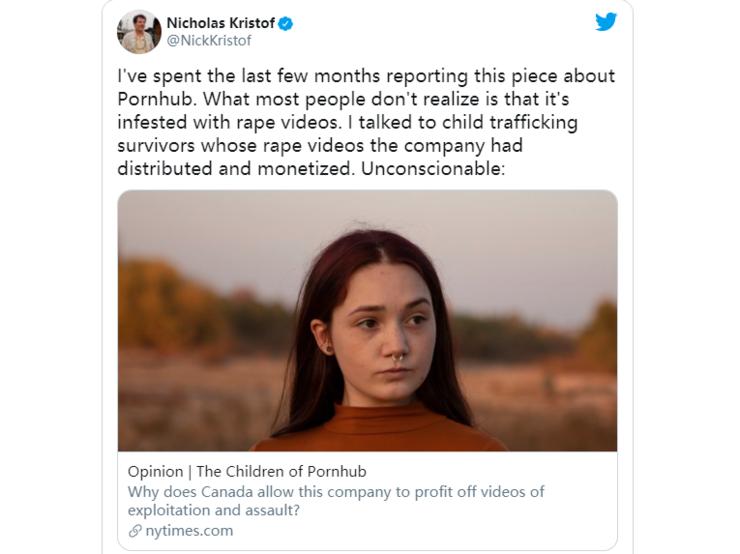The height and width of the screenshot is (554, 740).
Task: Click the @NickKristof handle
Action: click(x=208, y=41)
